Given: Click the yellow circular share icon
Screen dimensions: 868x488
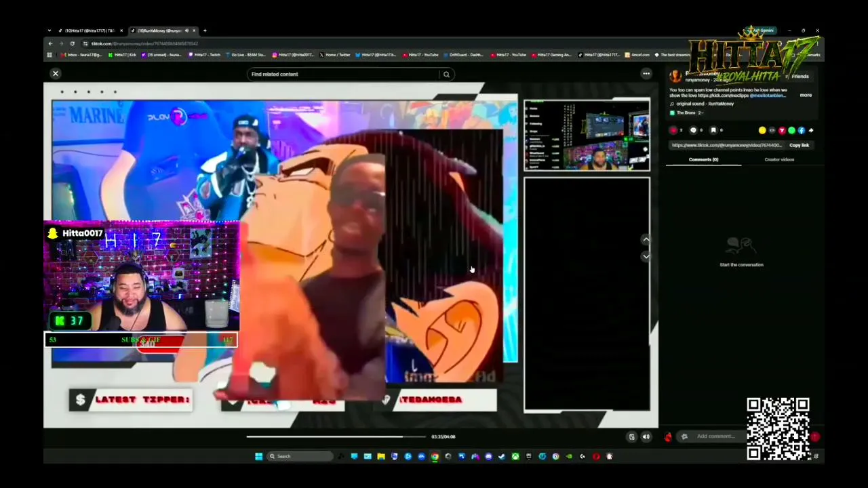Looking at the screenshot, I should pos(762,130).
